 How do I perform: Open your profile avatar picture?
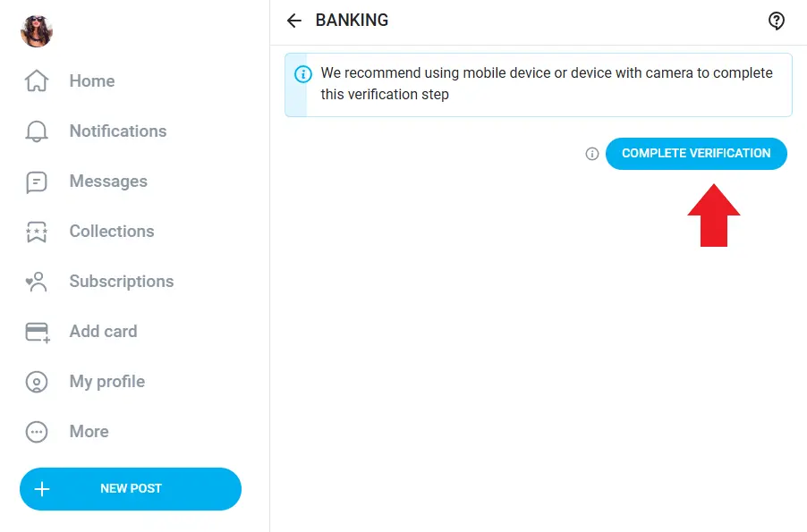tap(36, 30)
